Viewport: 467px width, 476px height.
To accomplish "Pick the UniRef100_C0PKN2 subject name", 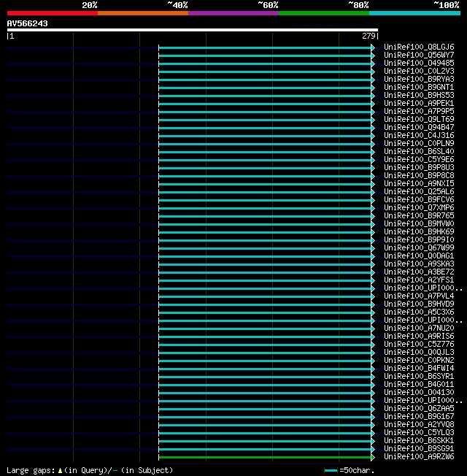I will (419, 361).
